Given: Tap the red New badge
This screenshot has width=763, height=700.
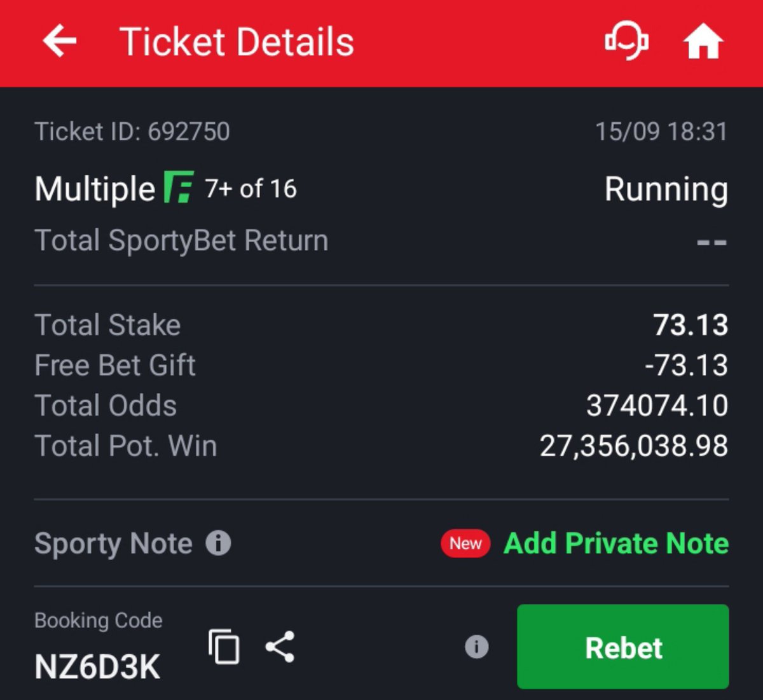Looking at the screenshot, I should click(x=465, y=544).
